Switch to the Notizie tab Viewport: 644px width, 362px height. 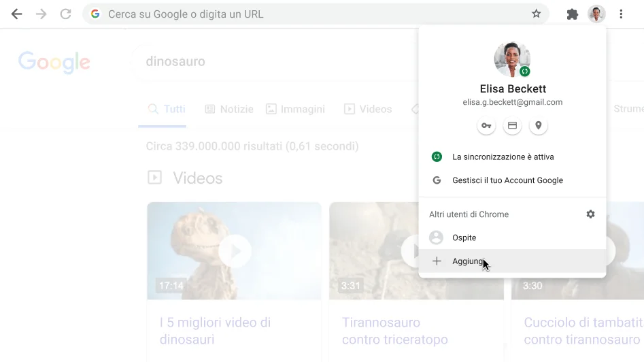(229, 109)
